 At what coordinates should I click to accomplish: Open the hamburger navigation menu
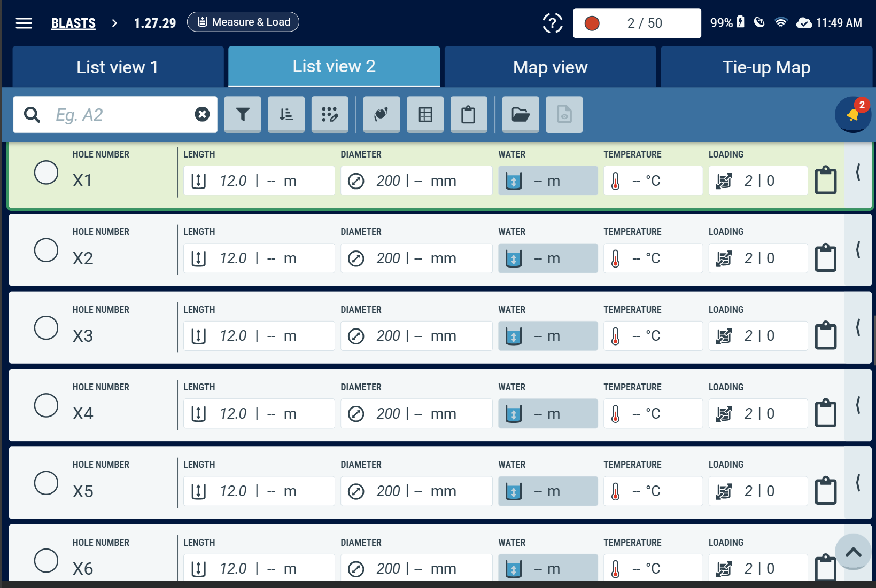click(x=24, y=23)
